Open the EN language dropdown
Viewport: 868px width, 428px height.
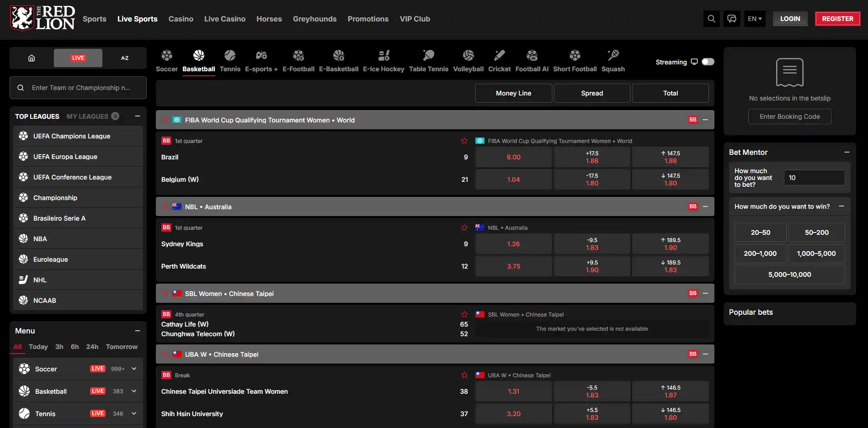point(755,19)
